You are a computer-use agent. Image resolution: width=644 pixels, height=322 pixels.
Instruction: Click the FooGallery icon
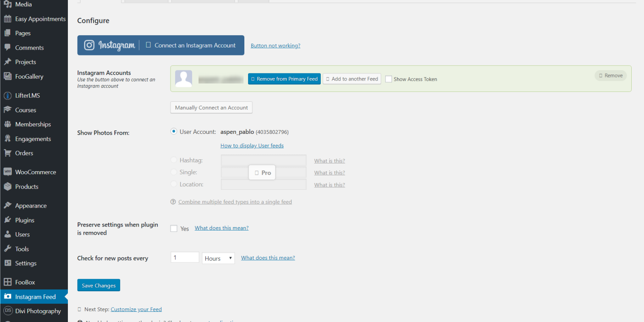tap(8, 76)
